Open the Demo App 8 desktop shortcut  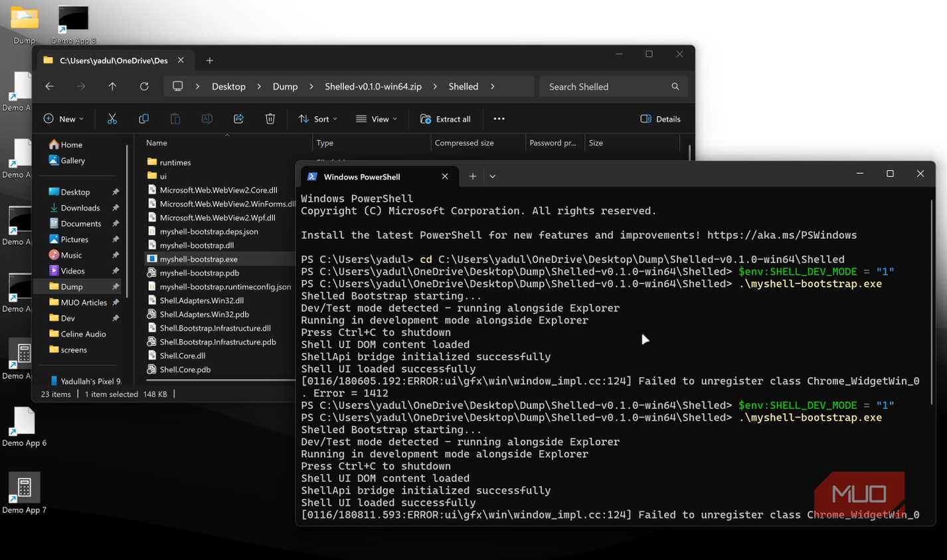(x=74, y=25)
